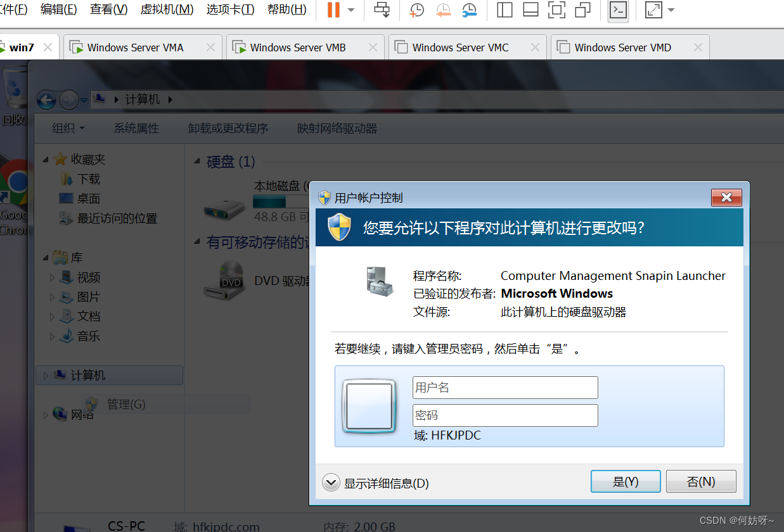Image resolution: width=784 pixels, height=532 pixels.
Task: Open the dropdown arrow beside the pause icon
Action: pos(351,10)
